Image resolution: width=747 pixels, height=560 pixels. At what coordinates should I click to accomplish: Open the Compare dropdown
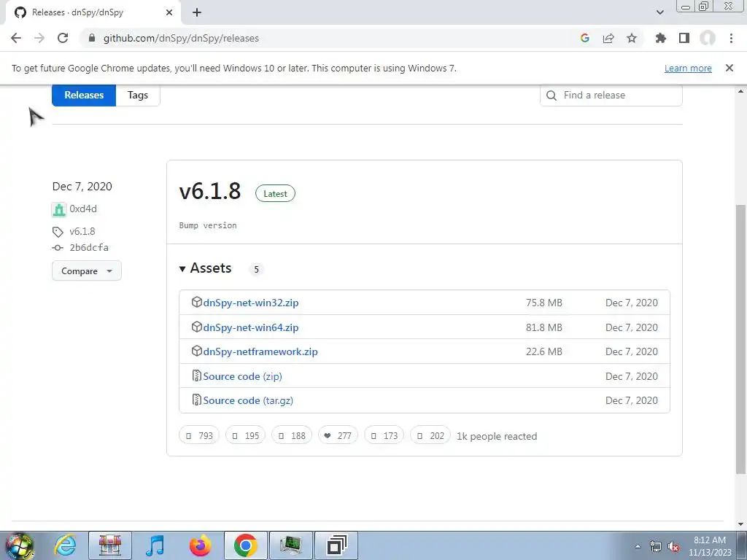[x=87, y=271]
